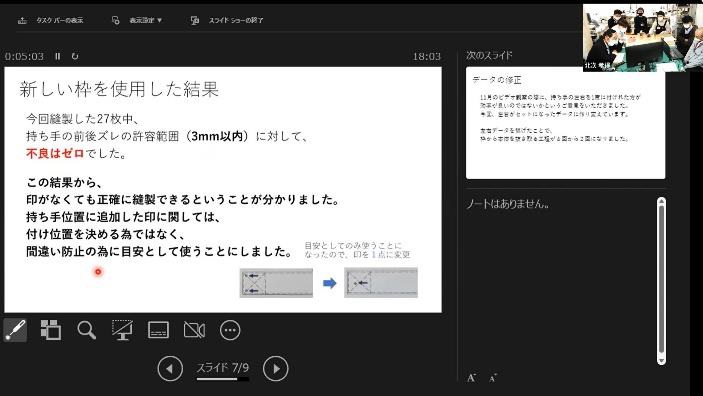
Task: Click the 次のスライド label
Action: [x=489, y=55]
